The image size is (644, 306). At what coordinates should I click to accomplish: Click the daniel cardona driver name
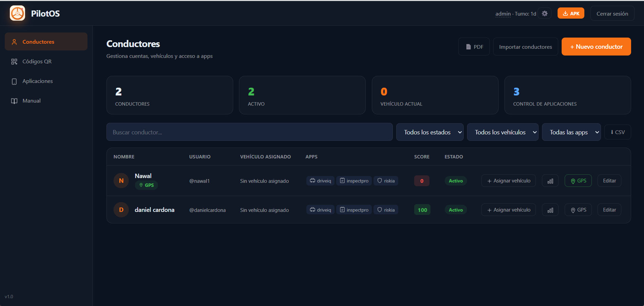click(x=155, y=210)
